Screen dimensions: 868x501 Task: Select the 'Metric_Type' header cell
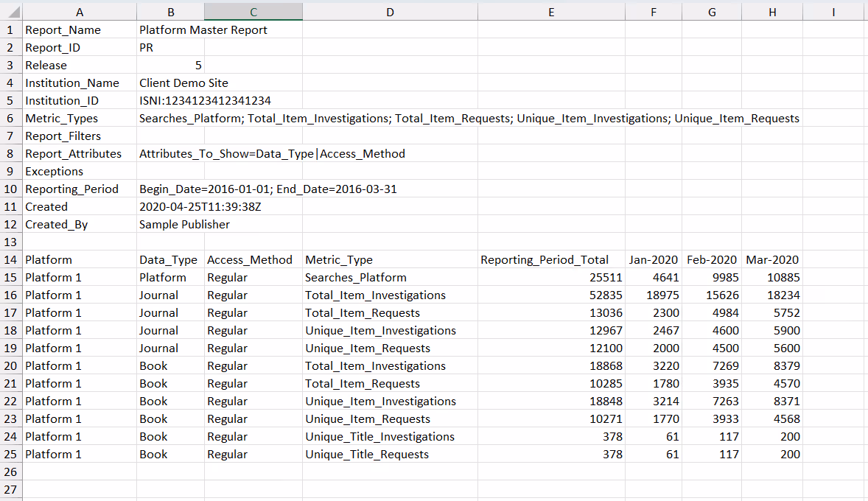click(x=390, y=259)
